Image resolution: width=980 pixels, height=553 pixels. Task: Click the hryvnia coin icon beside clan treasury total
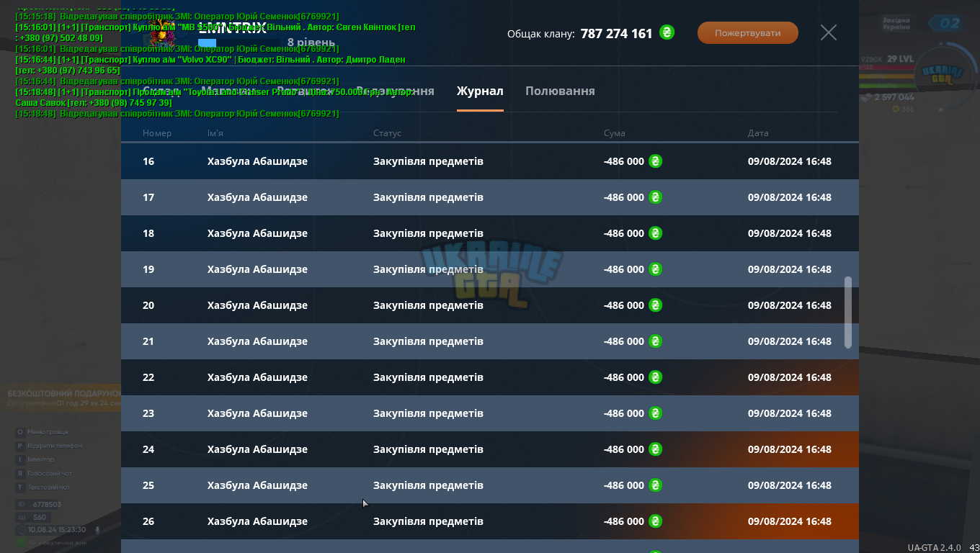[667, 32]
